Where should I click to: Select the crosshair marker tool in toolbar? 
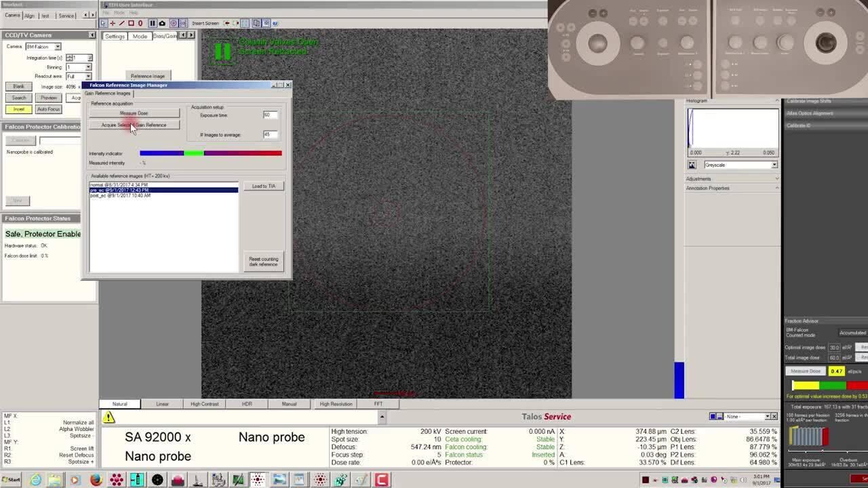click(113, 23)
